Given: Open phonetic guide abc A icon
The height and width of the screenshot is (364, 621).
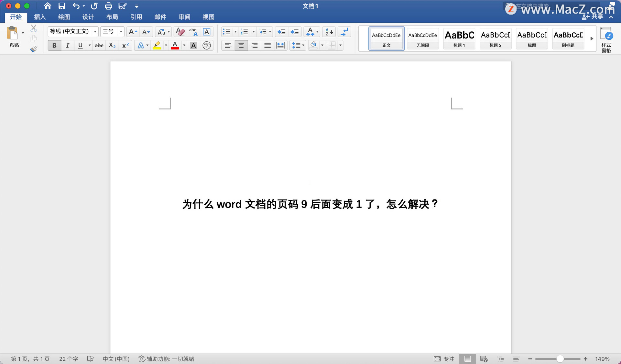Looking at the screenshot, I should coord(193,32).
